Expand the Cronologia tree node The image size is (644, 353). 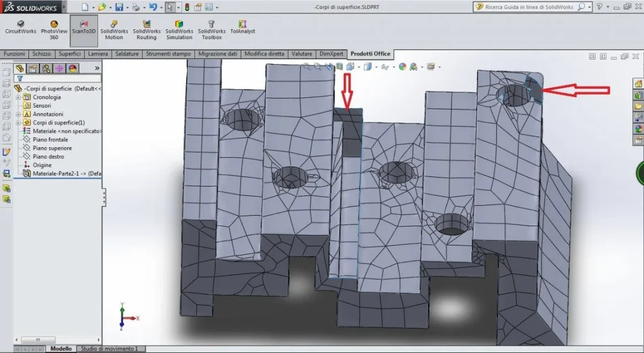(18, 97)
